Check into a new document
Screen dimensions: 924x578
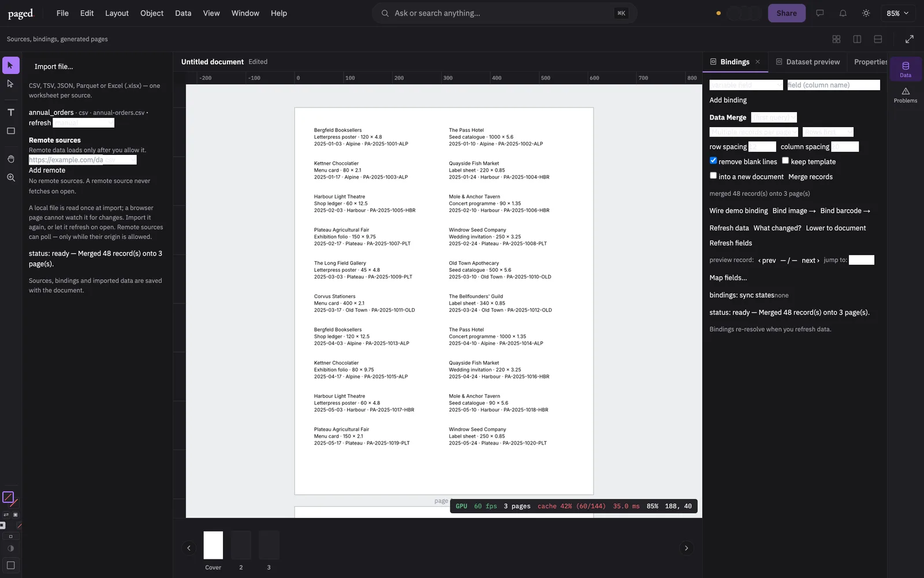click(713, 176)
